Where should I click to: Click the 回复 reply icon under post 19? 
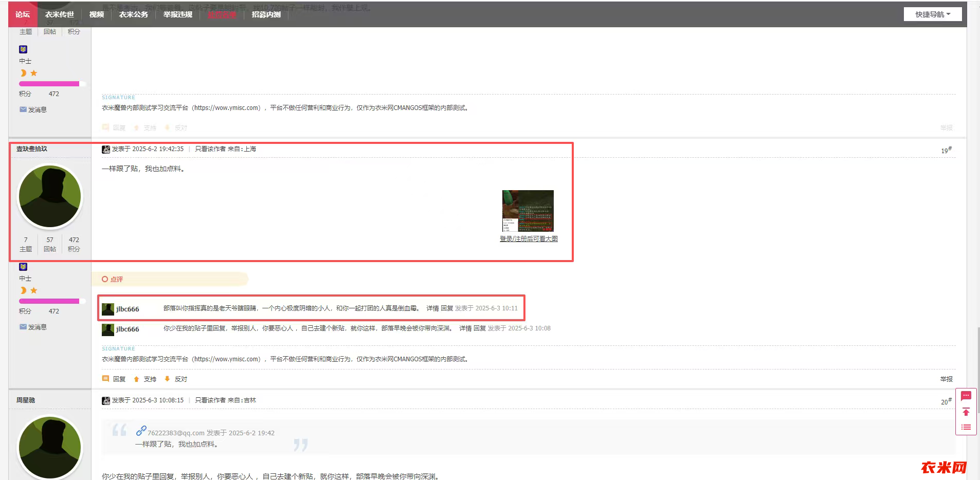pos(106,379)
